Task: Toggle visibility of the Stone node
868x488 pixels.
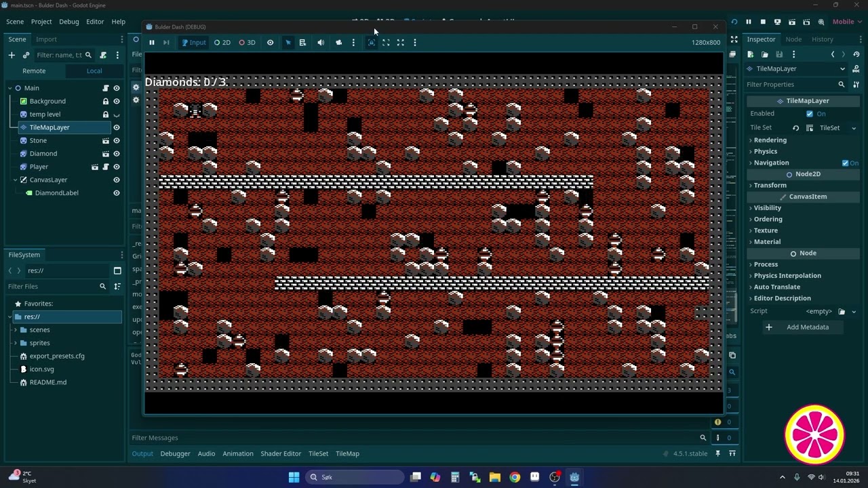Action: pos(116,140)
